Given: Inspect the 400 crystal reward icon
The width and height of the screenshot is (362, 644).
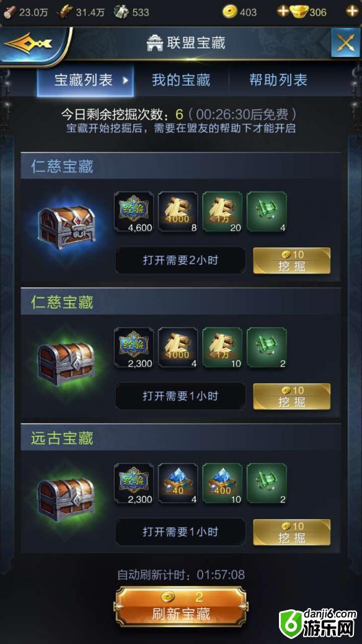Looking at the screenshot, I should [x=223, y=484].
